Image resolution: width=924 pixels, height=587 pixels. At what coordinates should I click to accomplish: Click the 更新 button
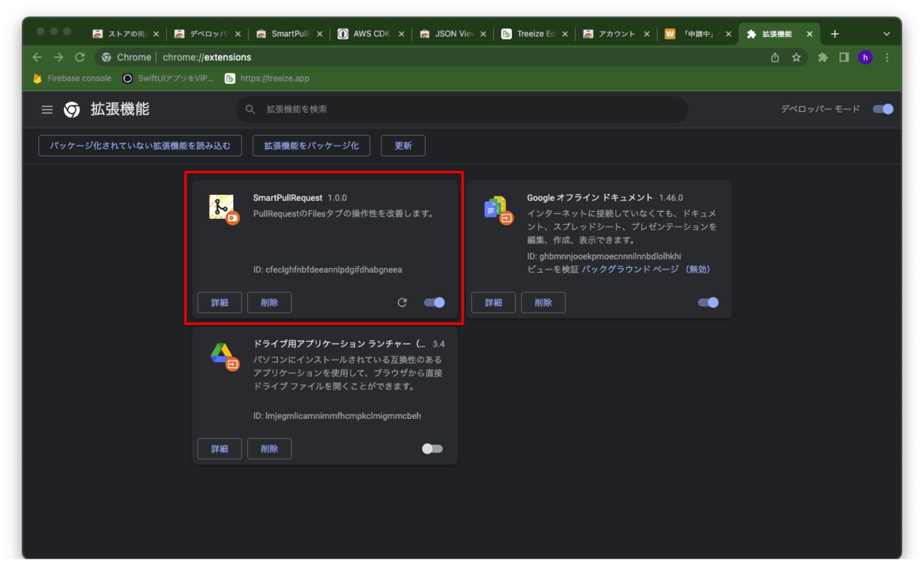pos(403,146)
